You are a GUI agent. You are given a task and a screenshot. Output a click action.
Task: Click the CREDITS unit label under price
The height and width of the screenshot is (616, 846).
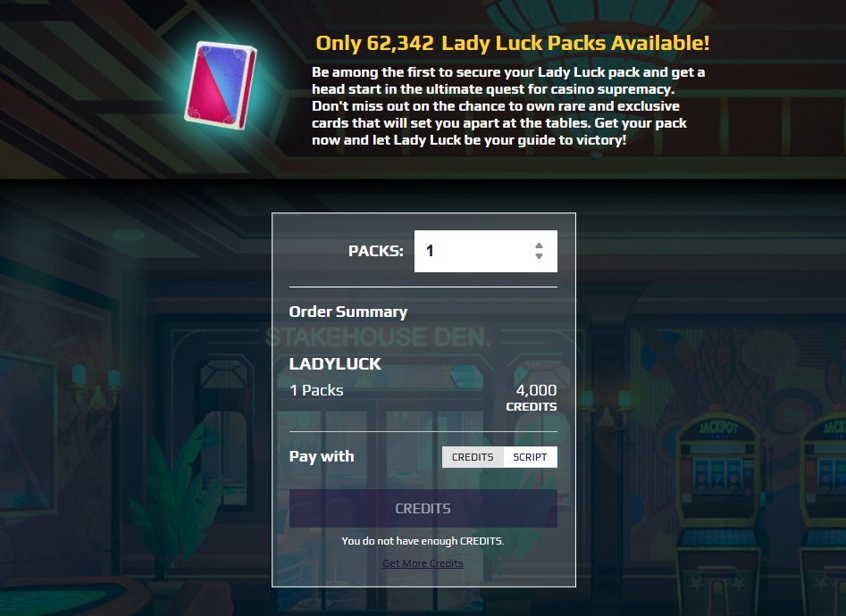coord(532,407)
